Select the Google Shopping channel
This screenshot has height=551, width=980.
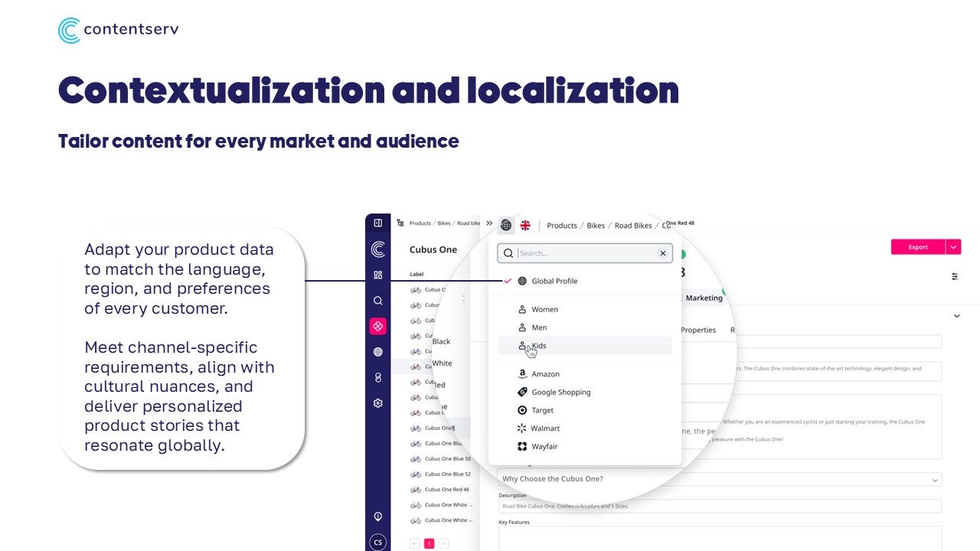click(x=585, y=392)
